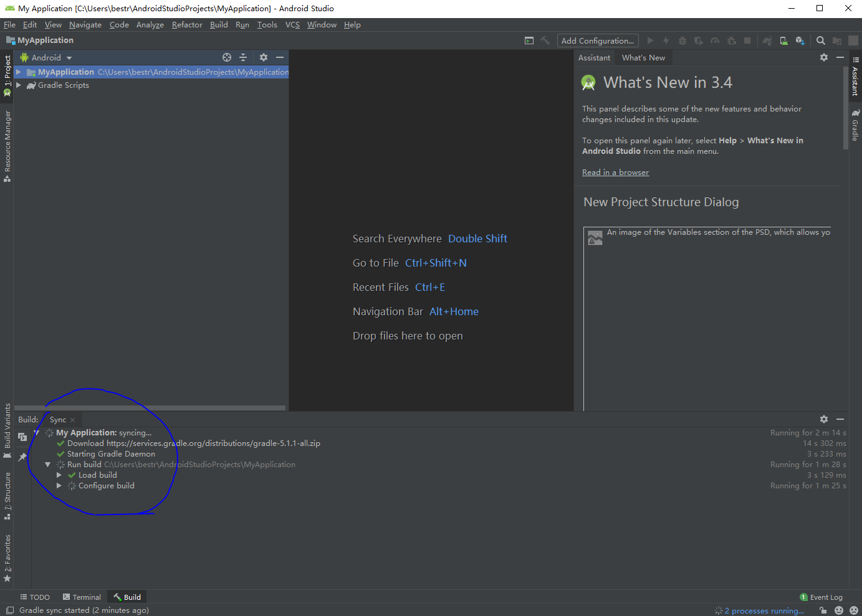Expand the MyApplication project node
Image resolution: width=862 pixels, height=616 pixels.
19,72
